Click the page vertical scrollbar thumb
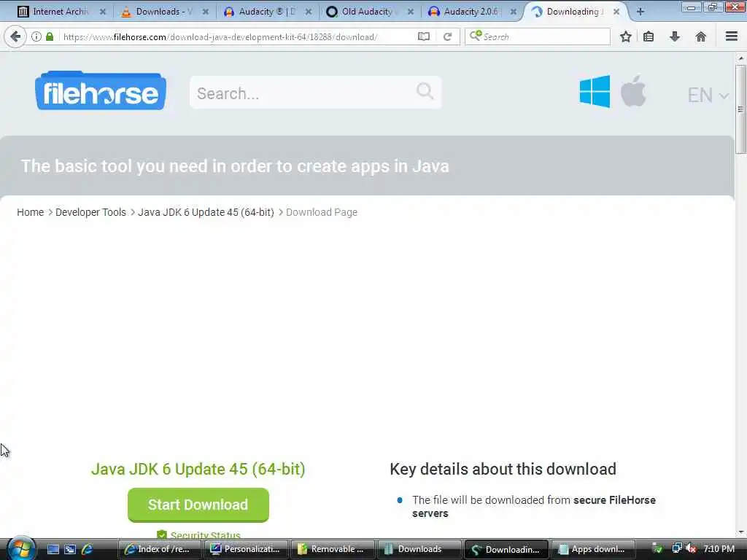Screen dimensions: 747x560 tap(740, 109)
